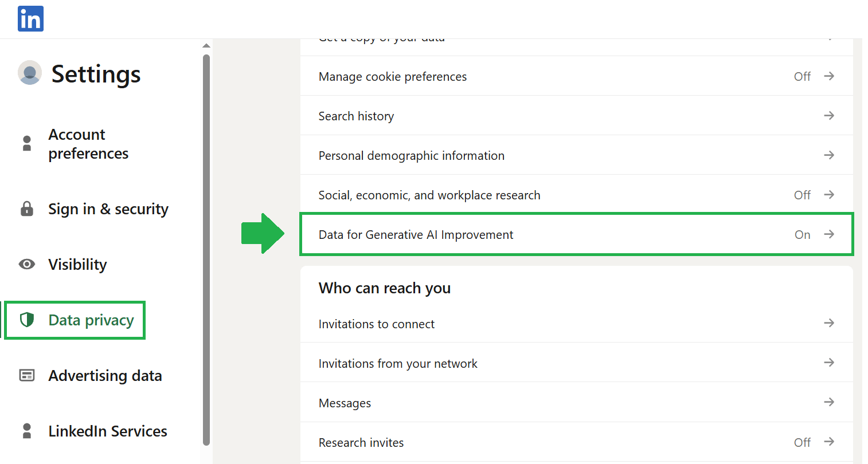
Task: Click the LinkedIn Services person icon
Action: click(27, 431)
